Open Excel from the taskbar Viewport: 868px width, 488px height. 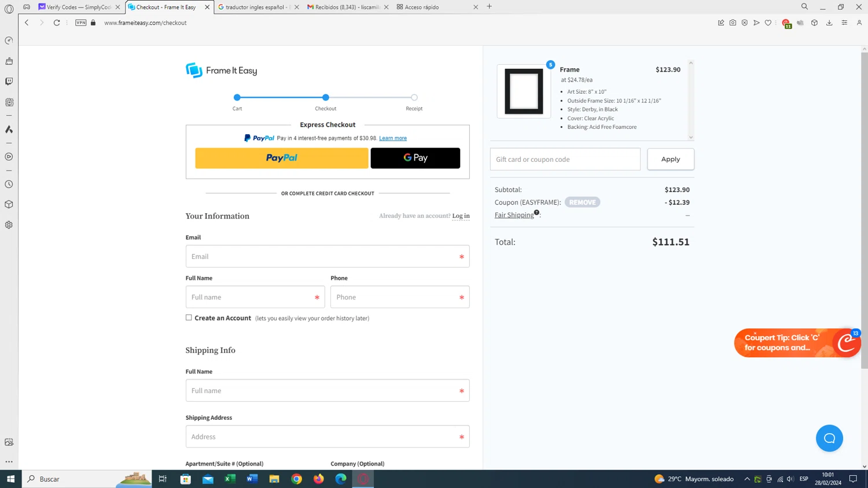pos(230,479)
